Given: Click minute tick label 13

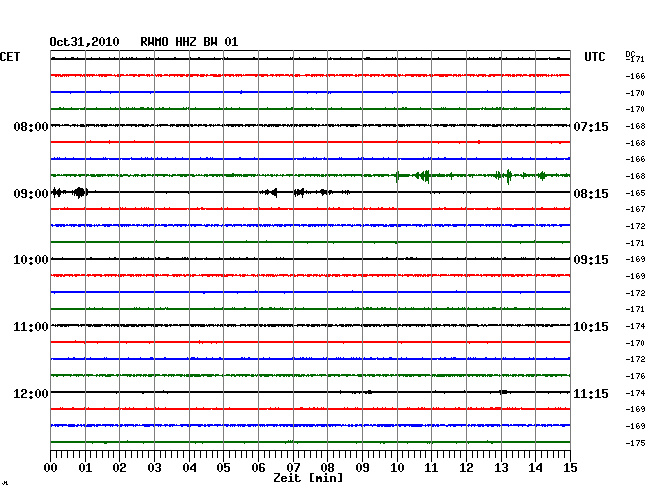Looking at the screenshot, I should [x=501, y=468].
